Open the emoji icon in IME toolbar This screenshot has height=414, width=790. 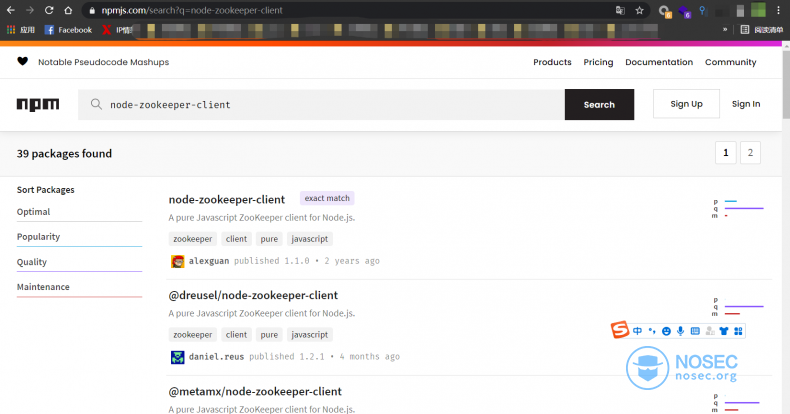[x=666, y=331]
